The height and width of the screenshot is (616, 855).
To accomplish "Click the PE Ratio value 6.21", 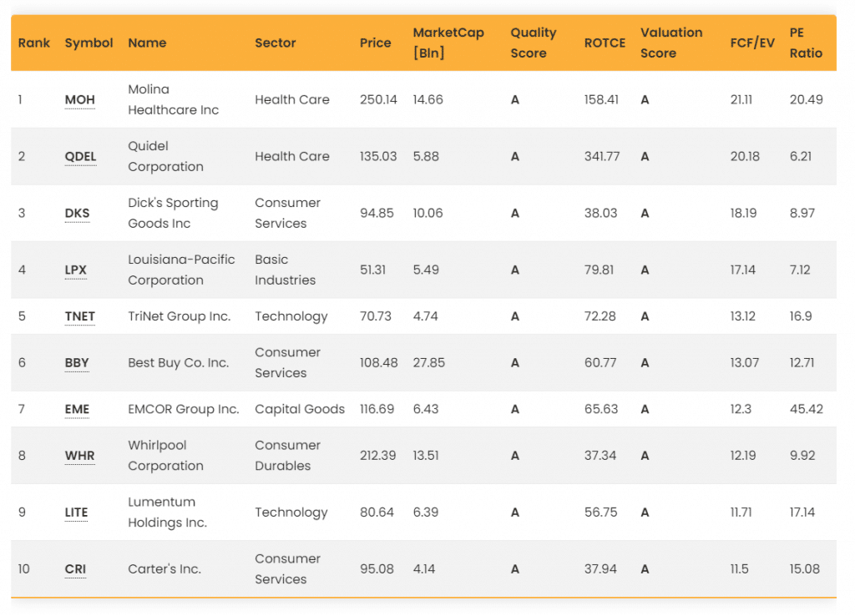I will [x=801, y=156].
